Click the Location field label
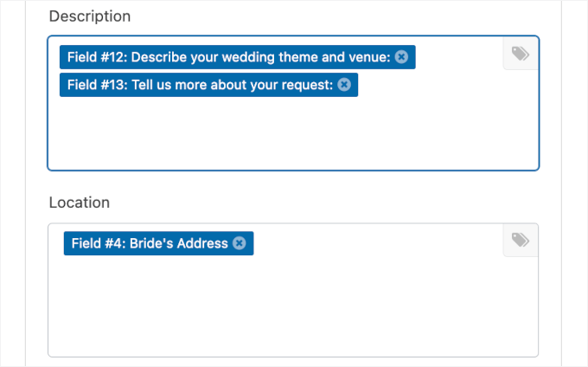The width and height of the screenshot is (588, 367). (x=80, y=203)
